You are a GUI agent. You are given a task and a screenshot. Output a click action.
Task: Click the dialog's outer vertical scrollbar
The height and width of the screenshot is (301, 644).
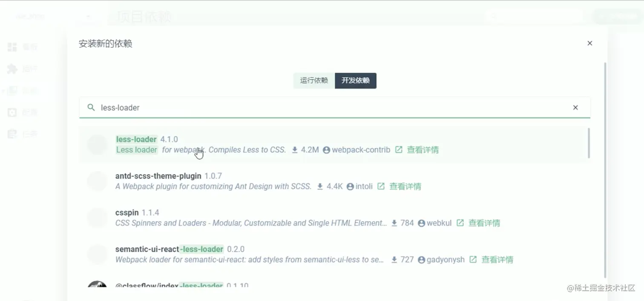pyautogui.click(x=605, y=170)
